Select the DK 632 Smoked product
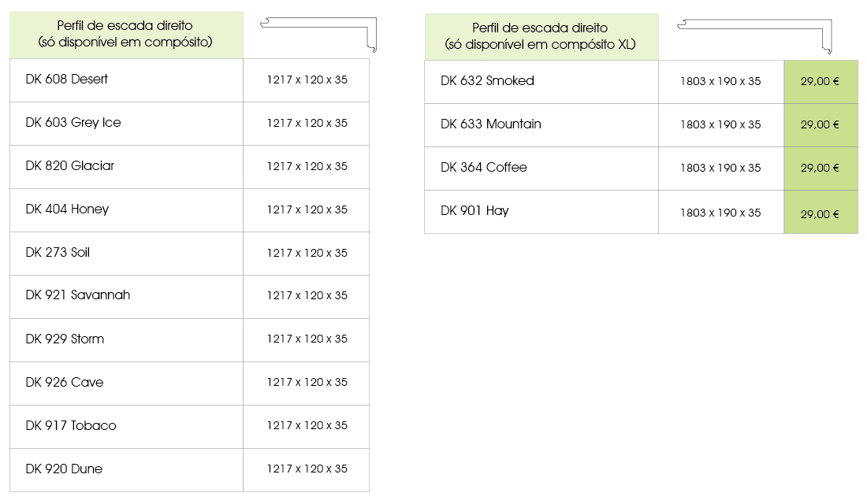 (x=487, y=81)
